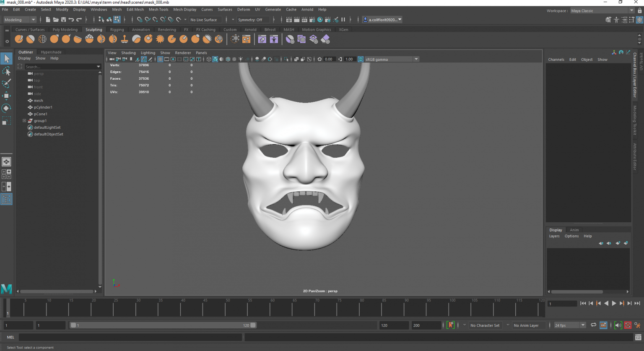The height and width of the screenshot is (351, 644).
Task: Activate the Paint Selection tool
Action: coord(7,83)
